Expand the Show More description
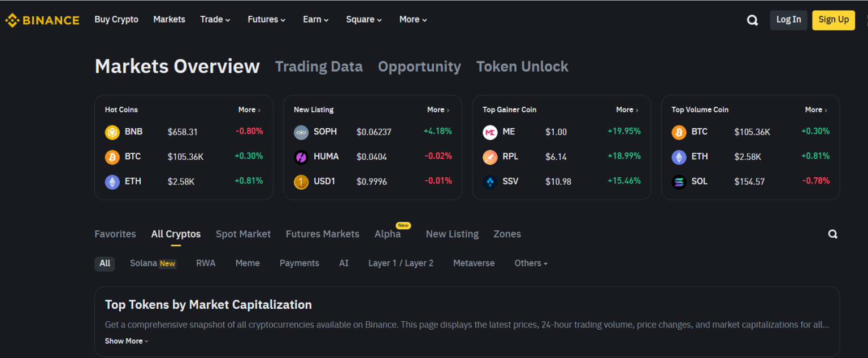This screenshot has width=868, height=358. click(x=125, y=340)
